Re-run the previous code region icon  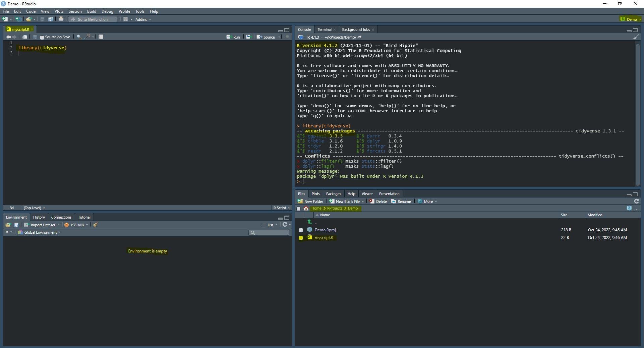[x=248, y=37]
